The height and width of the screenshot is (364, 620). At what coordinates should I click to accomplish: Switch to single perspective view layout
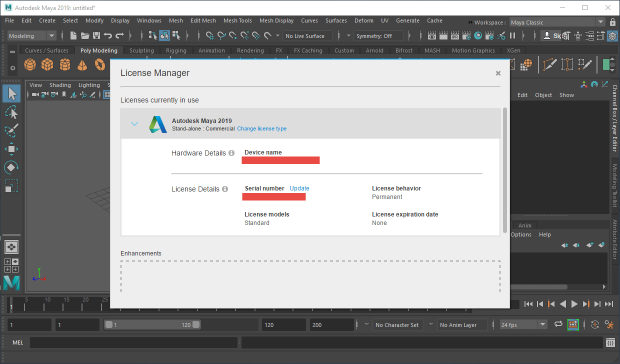(x=11, y=247)
